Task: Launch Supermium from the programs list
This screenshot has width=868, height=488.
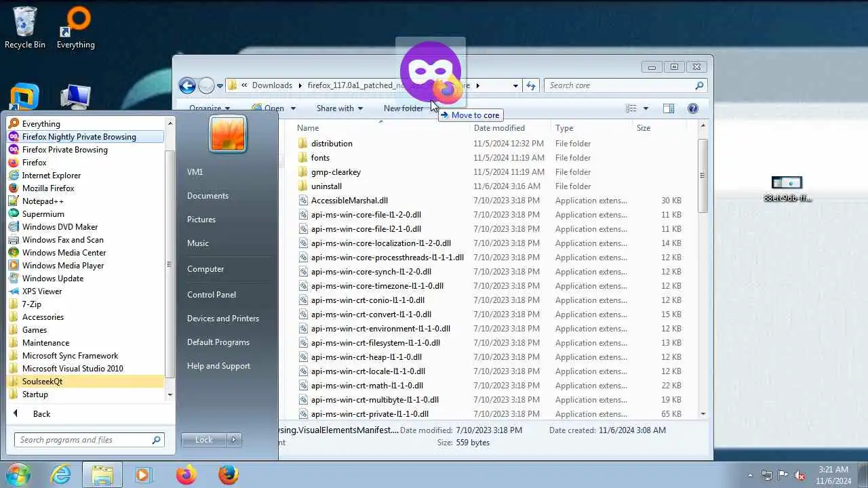Action: click(85, 213)
